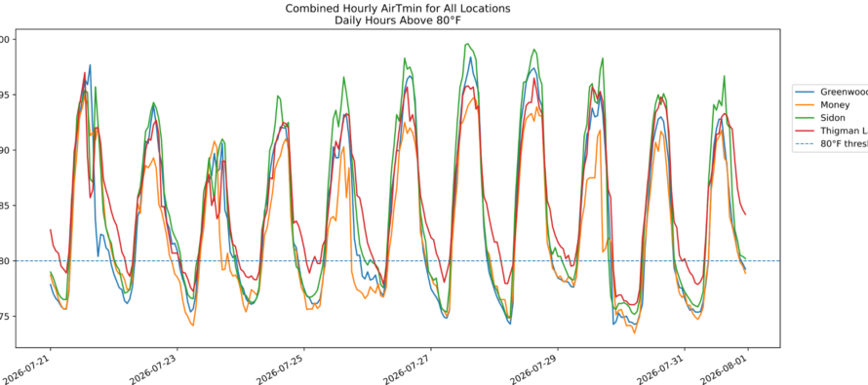Click the blue Greenwood legend line swatch

[x=805, y=92]
